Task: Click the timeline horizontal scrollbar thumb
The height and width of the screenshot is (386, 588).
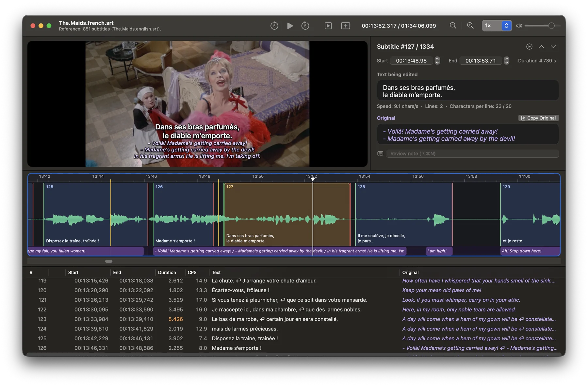Action: pos(109,261)
